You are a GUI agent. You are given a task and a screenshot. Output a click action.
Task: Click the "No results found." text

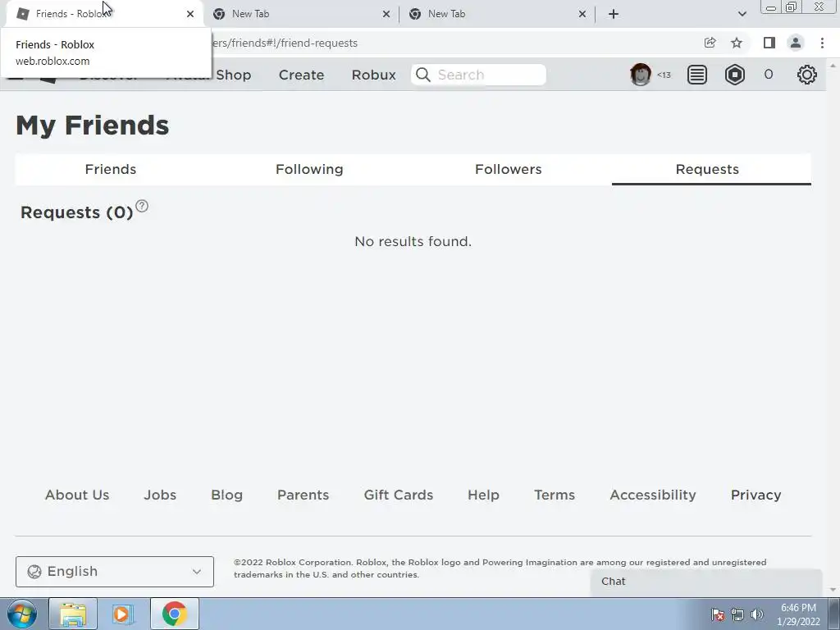(x=413, y=242)
